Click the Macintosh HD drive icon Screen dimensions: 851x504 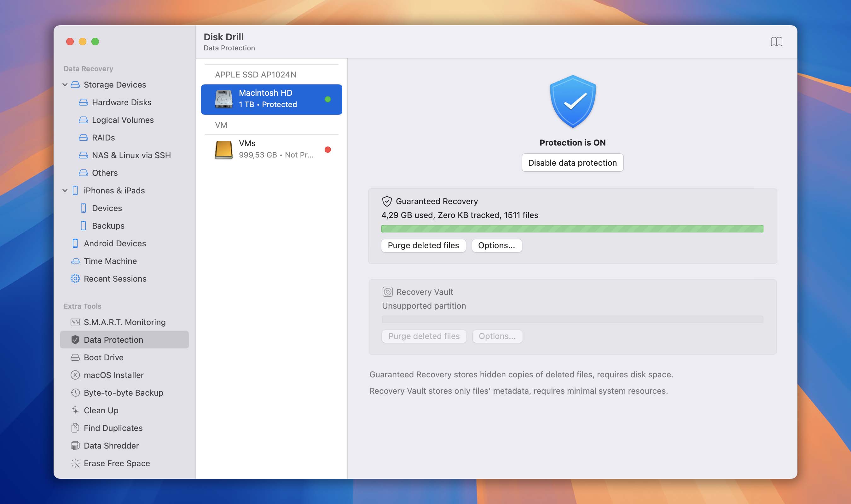pos(223,99)
